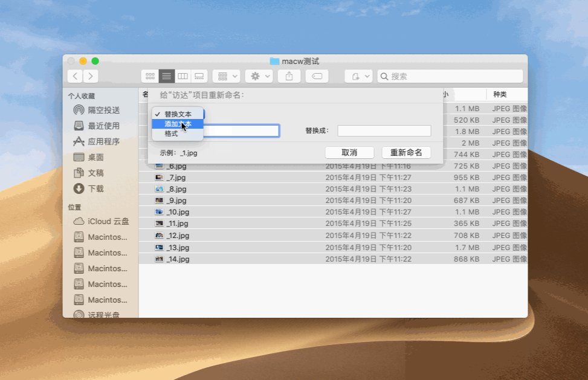This screenshot has width=588, height=380.
Task: Choose 格式 from the popup menu
Action: (x=178, y=134)
